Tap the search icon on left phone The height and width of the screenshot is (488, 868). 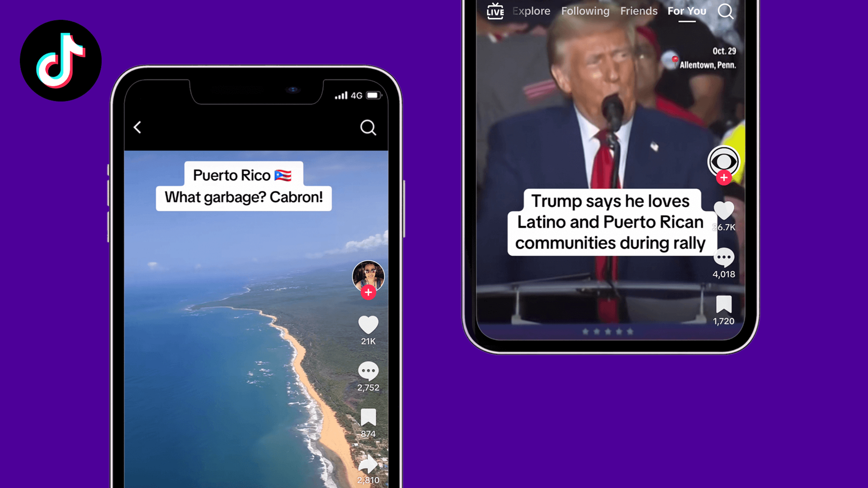pyautogui.click(x=367, y=127)
